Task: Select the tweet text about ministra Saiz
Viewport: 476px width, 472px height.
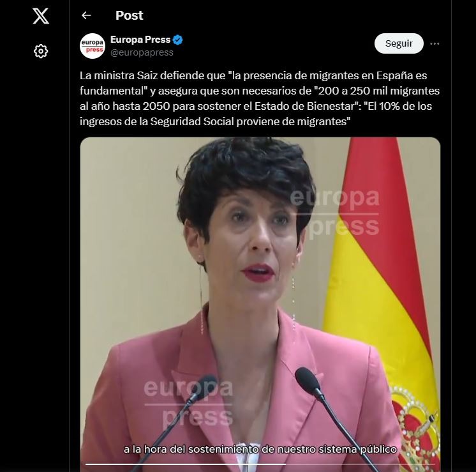Action: click(260, 98)
